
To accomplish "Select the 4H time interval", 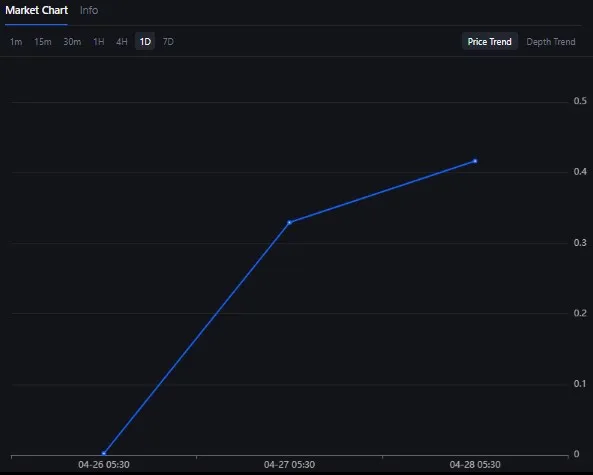I will (122, 42).
